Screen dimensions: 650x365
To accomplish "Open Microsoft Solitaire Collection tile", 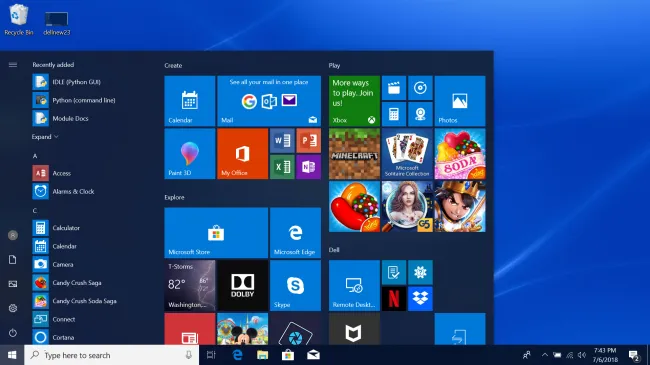I will [407, 153].
